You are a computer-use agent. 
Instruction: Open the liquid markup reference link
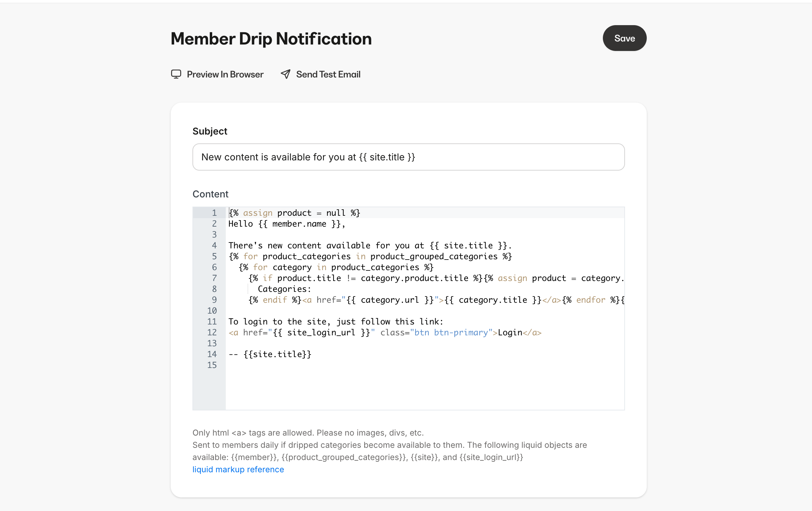(238, 469)
